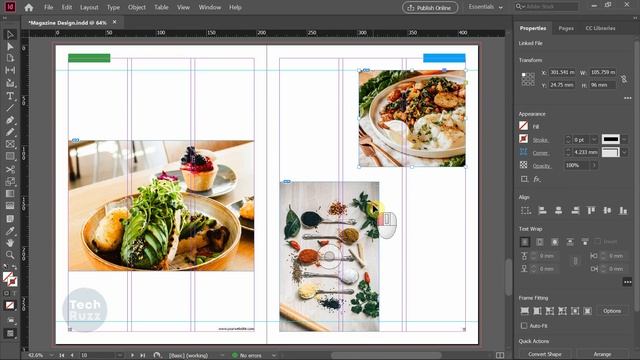Select the Zoom tool
Viewport: 640px width, 360px height.
click(x=10, y=255)
